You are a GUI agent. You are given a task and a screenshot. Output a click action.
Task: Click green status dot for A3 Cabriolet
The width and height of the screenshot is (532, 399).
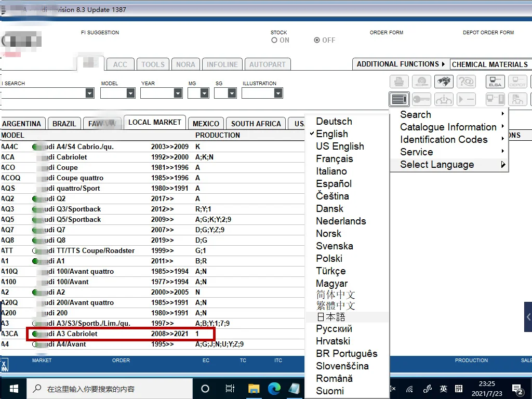tap(35, 334)
